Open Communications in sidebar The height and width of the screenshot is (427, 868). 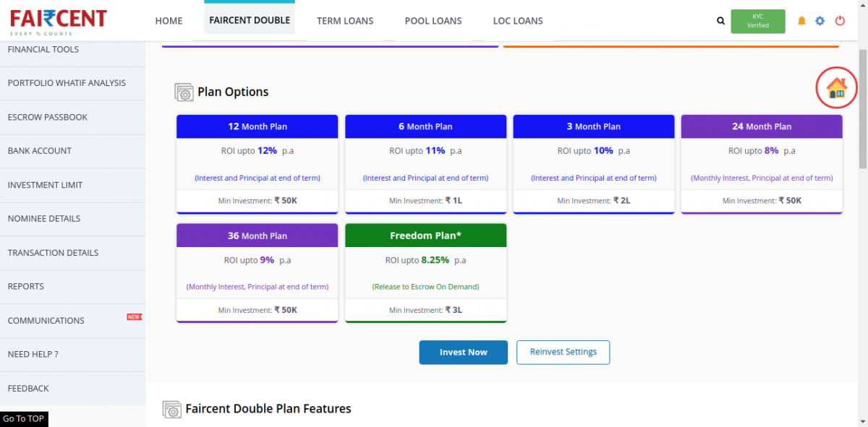click(46, 320)
